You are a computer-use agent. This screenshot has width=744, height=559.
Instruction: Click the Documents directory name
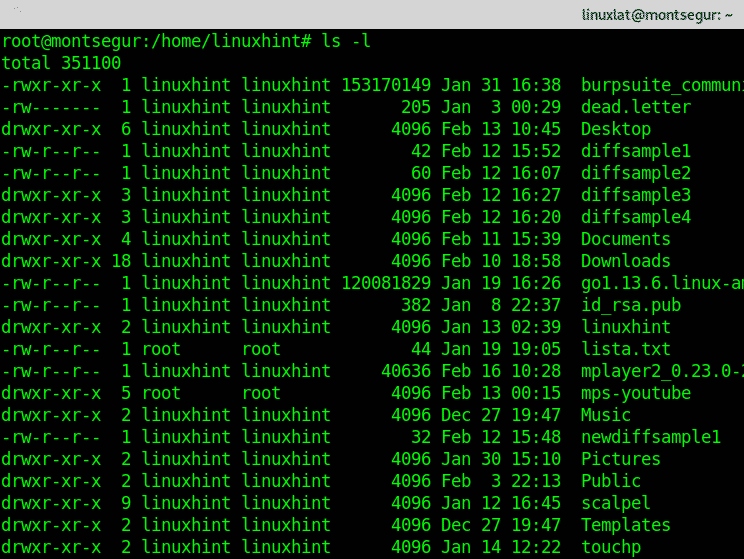tap(626, 239)
